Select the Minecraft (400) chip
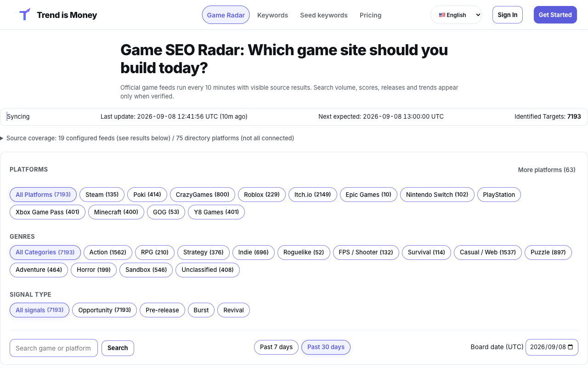The width and height of the screenshot is (588, 368). [x=116, y=212]
